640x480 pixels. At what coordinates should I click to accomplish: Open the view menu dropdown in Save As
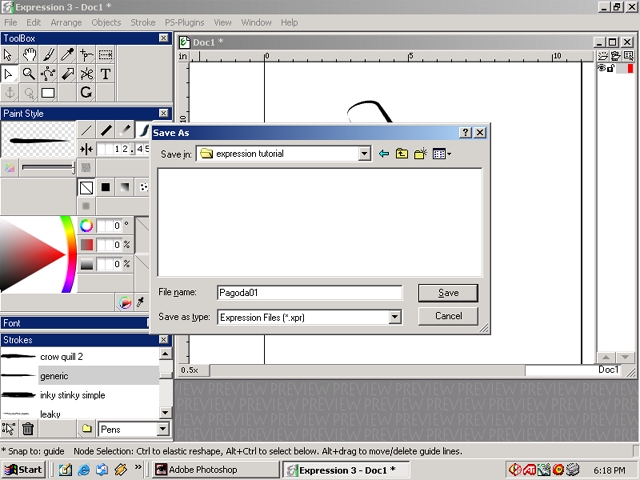click(442, 154)
